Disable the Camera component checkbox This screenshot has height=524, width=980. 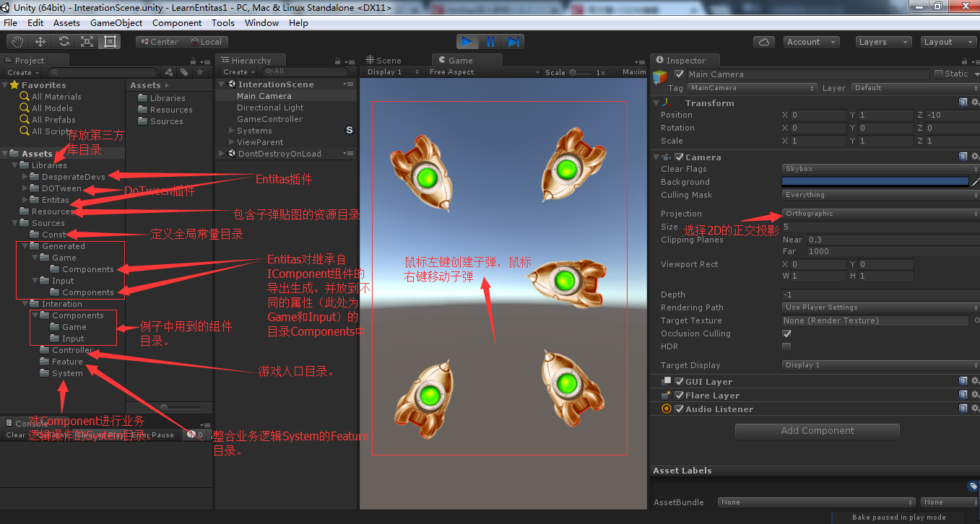679,157
